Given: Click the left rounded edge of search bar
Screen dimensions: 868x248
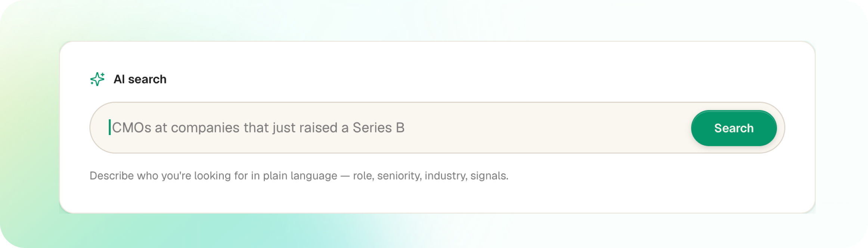Looking at the screenshot, I should click(98, 128).
